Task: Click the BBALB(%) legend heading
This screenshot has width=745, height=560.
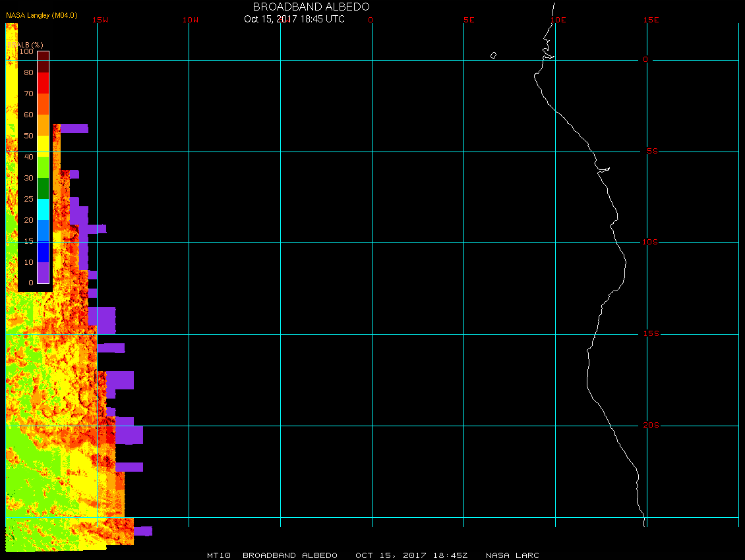Action: (x=26, y=45)
